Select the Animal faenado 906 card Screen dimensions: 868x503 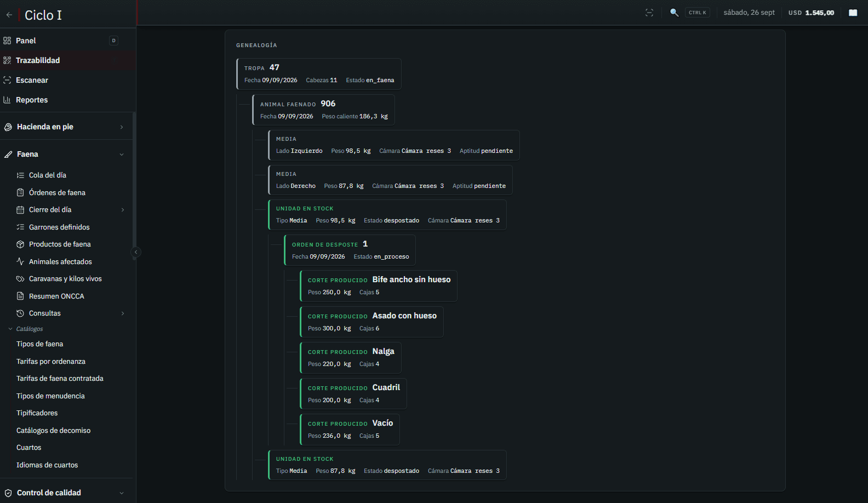323,110
